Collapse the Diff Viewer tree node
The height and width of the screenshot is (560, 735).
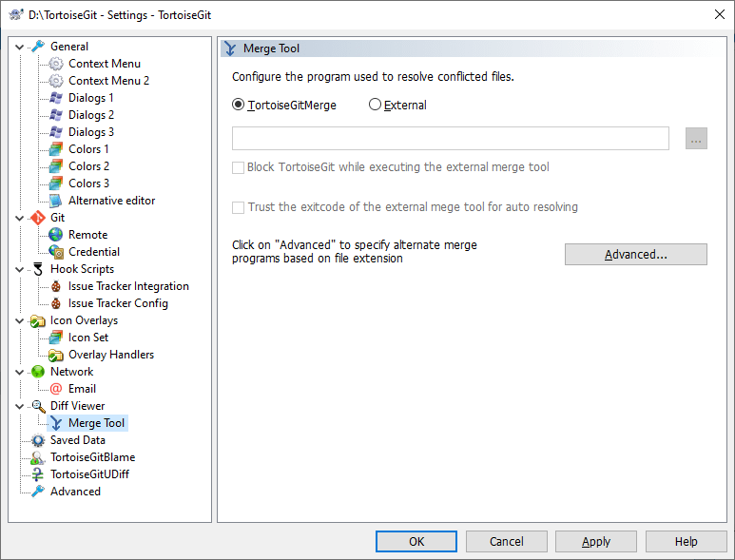click(20, 406)
